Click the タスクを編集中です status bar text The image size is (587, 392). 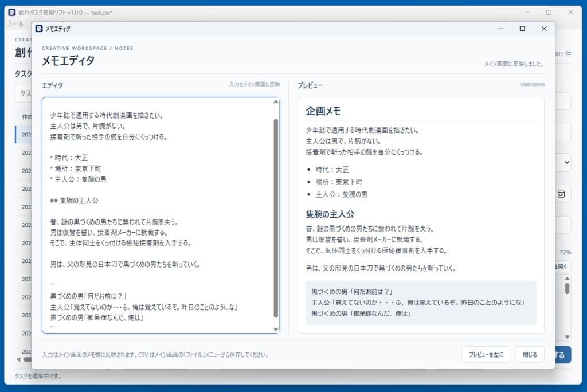(x=38, y=376)
